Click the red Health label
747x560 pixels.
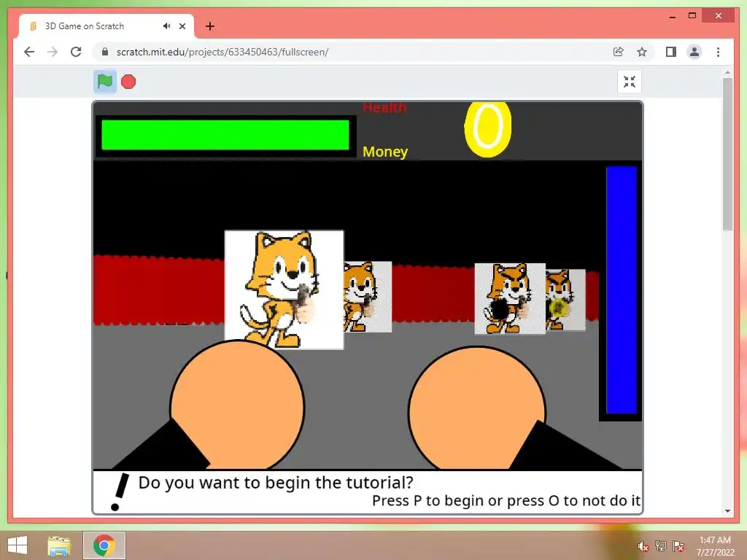(x=384, y=108)
